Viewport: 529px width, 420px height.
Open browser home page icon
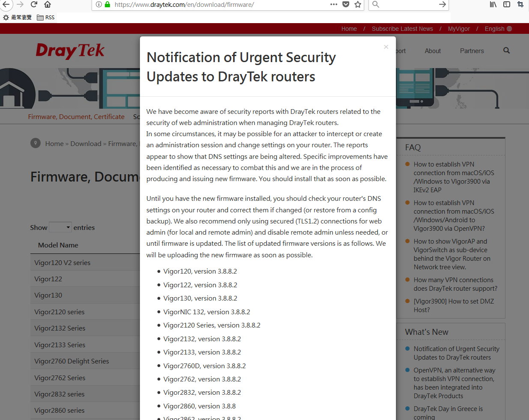coord(48,4)
